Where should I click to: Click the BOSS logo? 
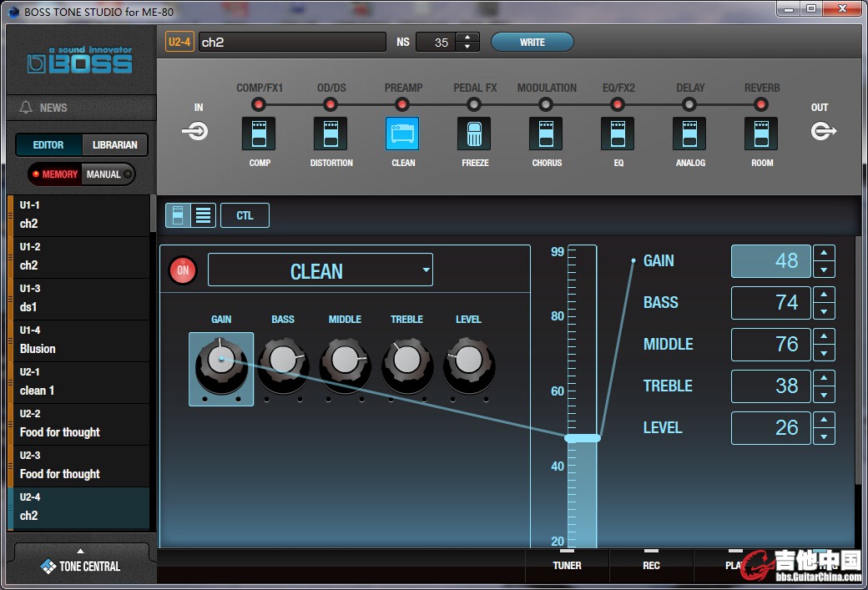pos(80,60)
